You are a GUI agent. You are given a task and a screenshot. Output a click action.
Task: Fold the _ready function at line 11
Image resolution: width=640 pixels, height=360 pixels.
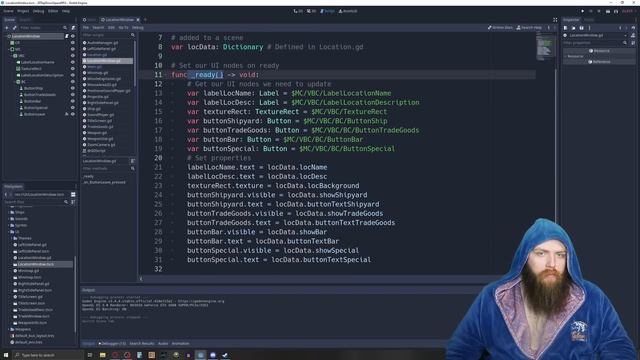click(166, 75)
